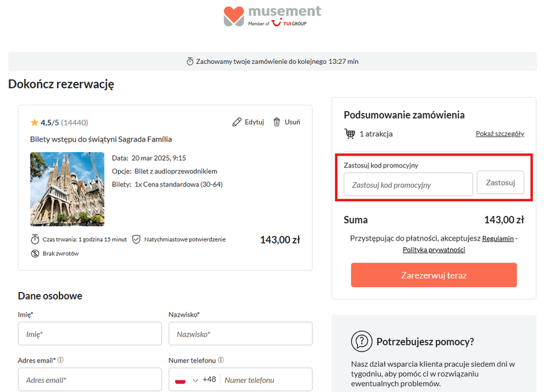Click the Musement heart logo
Viewport: 552px width, 392px height.
click(x=234, y=16)
